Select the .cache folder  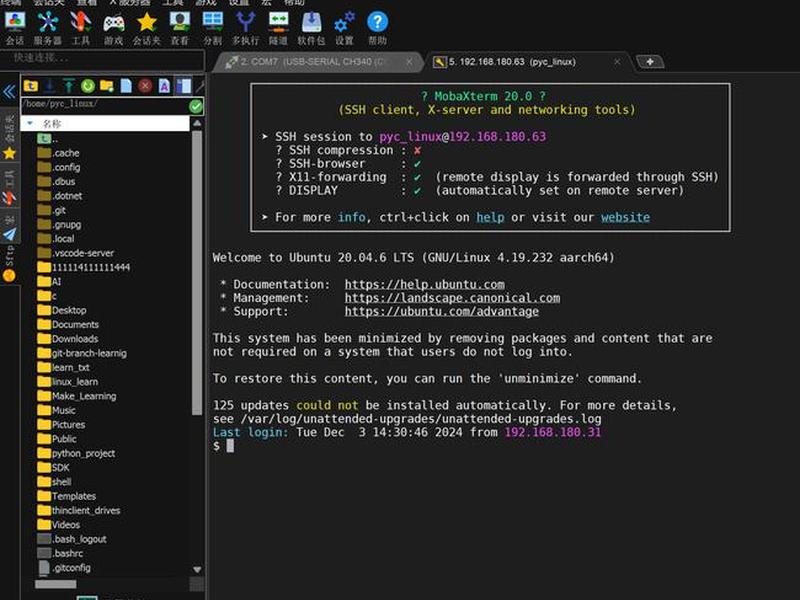point(58,153)
